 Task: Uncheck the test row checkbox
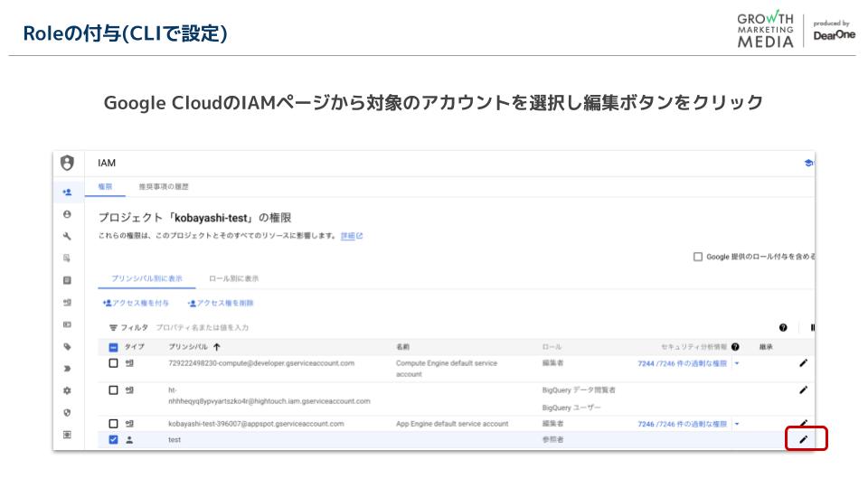[x=114, y=440]
